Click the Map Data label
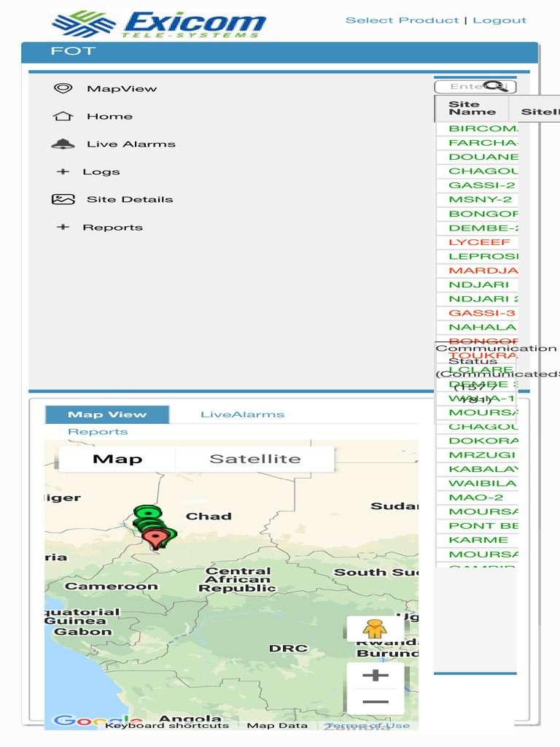The width and height of the screenshot is (560, 747). pyautogui.click(x=277, y=726)
